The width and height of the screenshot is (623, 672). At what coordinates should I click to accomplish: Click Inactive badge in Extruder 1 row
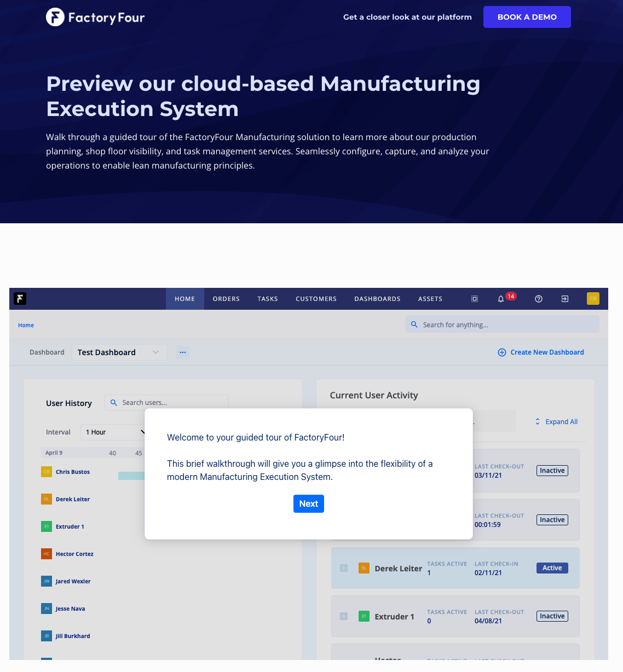(552, 616)
